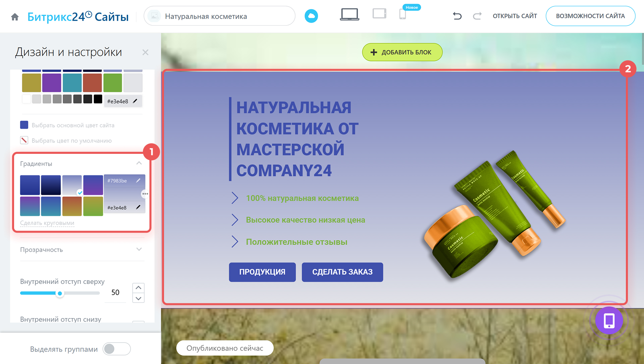Click Сделать круговыми link

click(x=47, y=223)
